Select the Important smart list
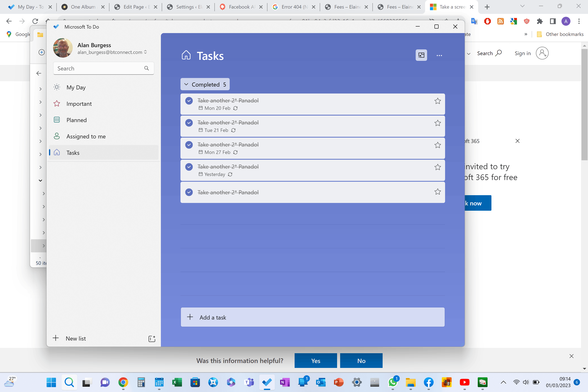 point(79,104)
